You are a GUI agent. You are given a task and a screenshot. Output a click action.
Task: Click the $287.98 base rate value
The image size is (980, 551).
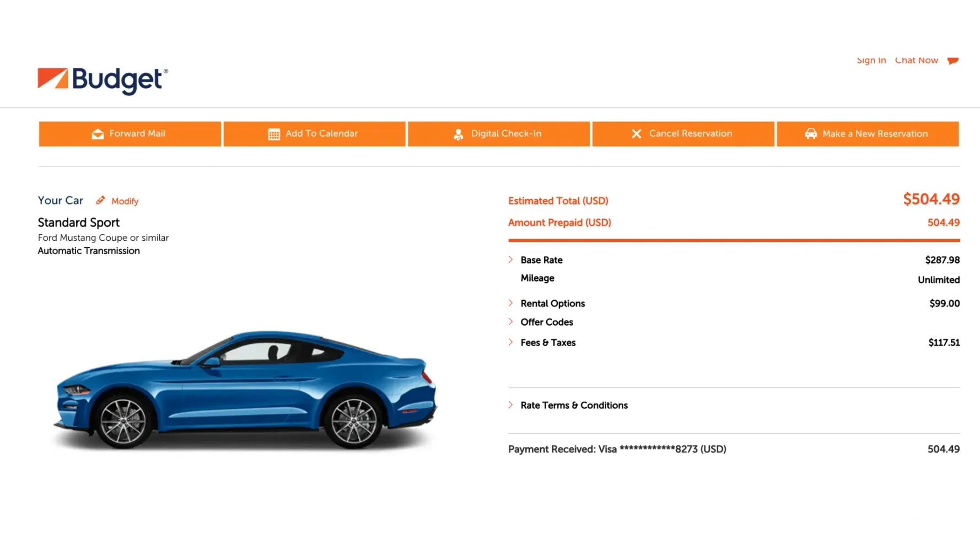point(943,260)
